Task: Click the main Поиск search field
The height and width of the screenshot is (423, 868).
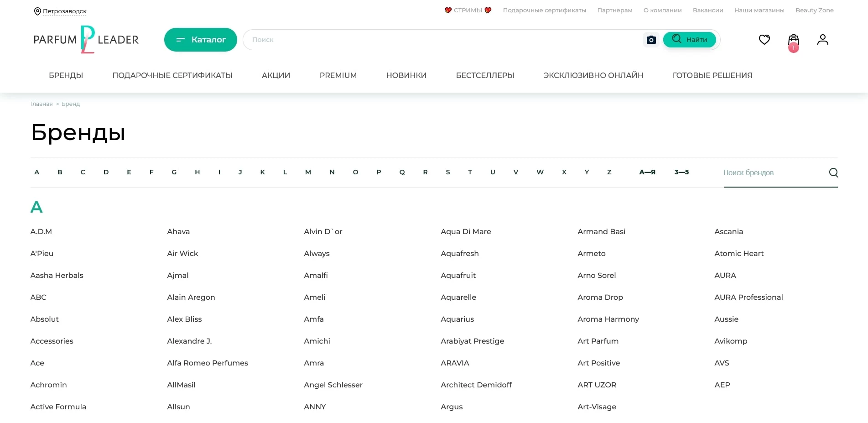Action: 442,40
